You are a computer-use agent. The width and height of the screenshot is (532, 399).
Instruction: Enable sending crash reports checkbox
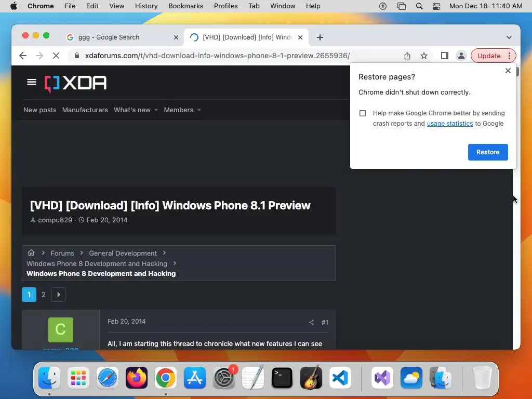click(363, 113)
